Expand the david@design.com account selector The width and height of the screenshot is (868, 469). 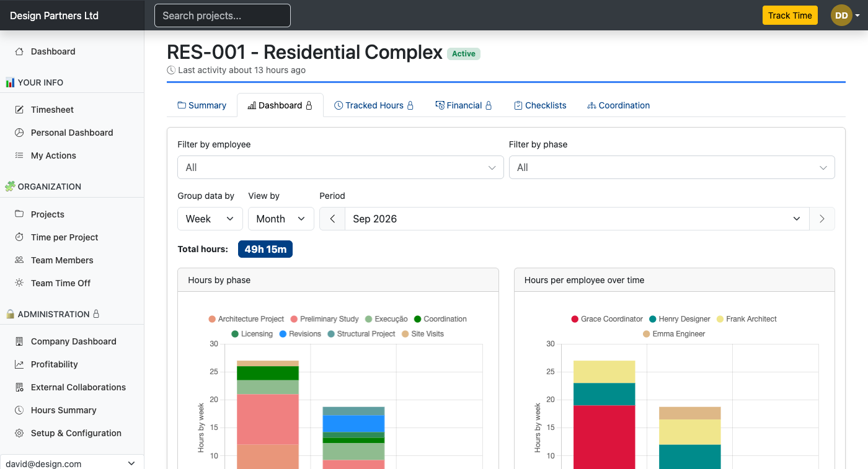tap(72, 463)
